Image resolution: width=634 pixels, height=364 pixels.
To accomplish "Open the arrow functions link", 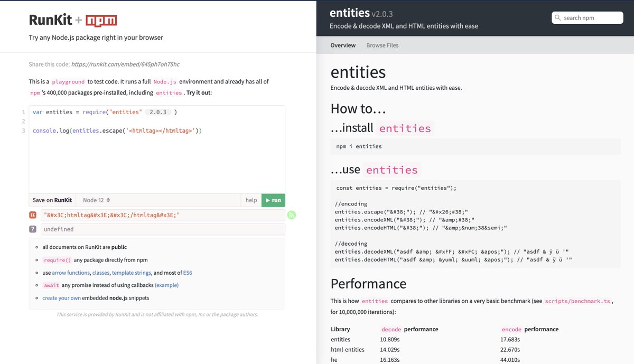I will (71, 273).
